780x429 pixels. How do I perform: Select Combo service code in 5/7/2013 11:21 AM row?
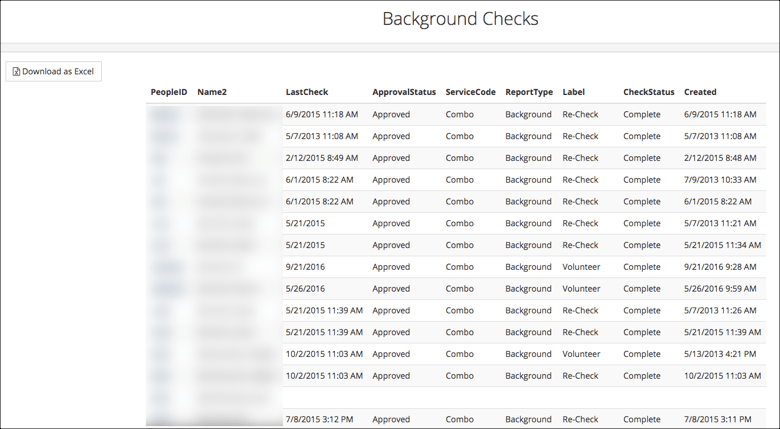click(x=460, y=223)
